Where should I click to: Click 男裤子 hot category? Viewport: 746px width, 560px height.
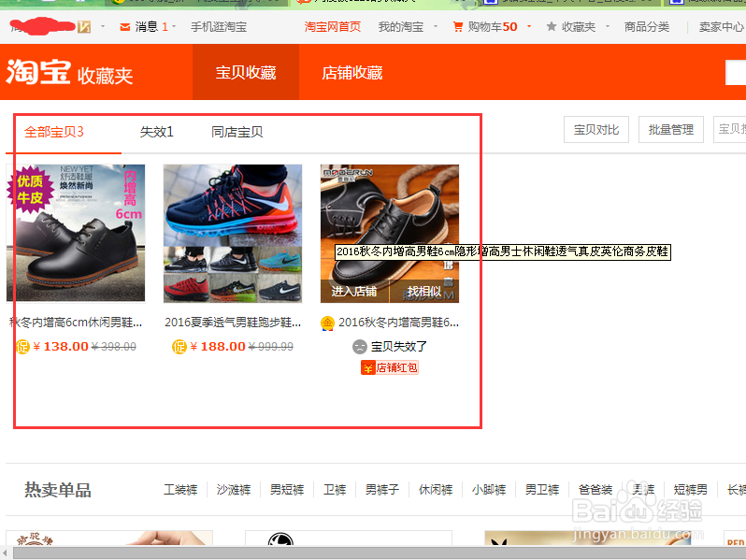coord(382,490)
